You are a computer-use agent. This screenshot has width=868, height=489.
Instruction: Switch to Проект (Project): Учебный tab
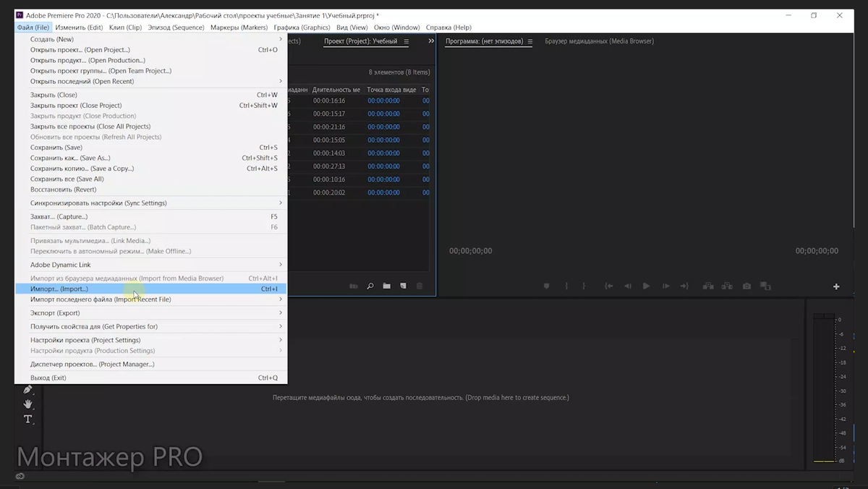360,41
